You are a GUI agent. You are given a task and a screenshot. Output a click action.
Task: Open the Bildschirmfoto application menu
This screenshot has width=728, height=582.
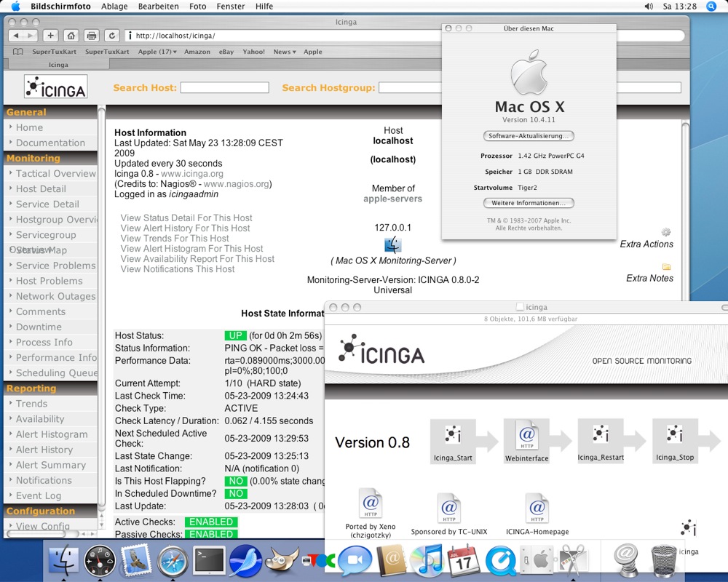point(61,7)
